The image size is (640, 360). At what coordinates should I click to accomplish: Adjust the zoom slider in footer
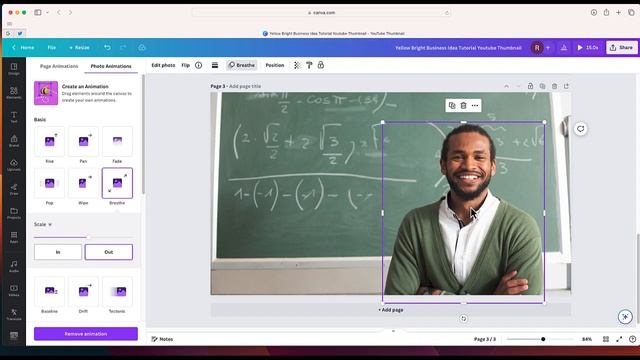pyautogui.click(x=540, y=339)
